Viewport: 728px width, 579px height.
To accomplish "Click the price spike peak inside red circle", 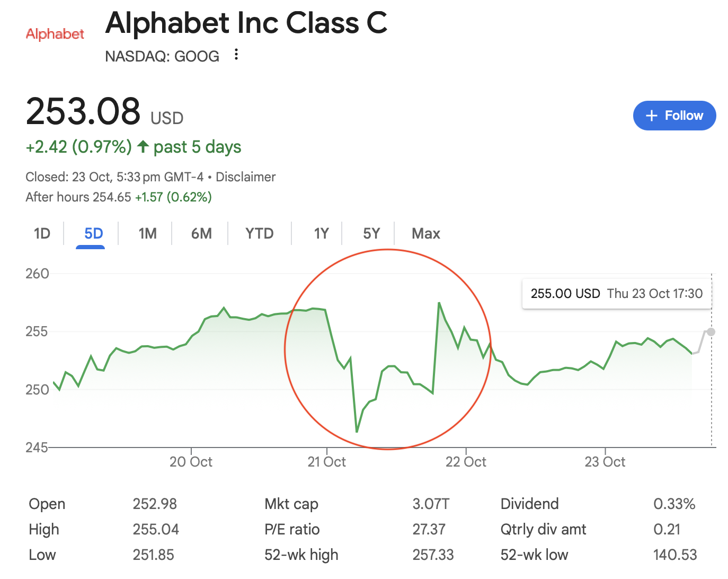I will (x=439, y=303).
